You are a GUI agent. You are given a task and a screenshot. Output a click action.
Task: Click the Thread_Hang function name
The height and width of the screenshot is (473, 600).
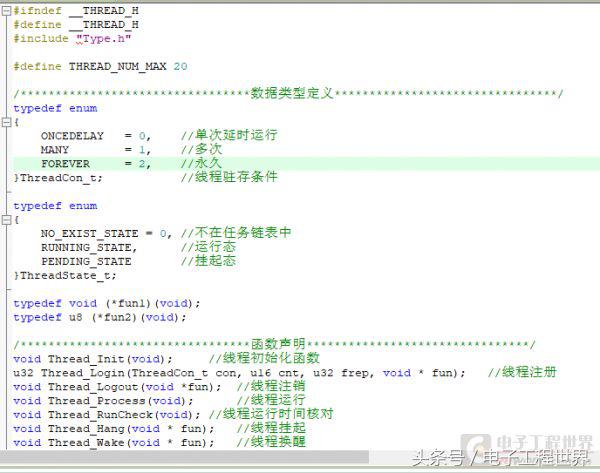pos(86,429)
